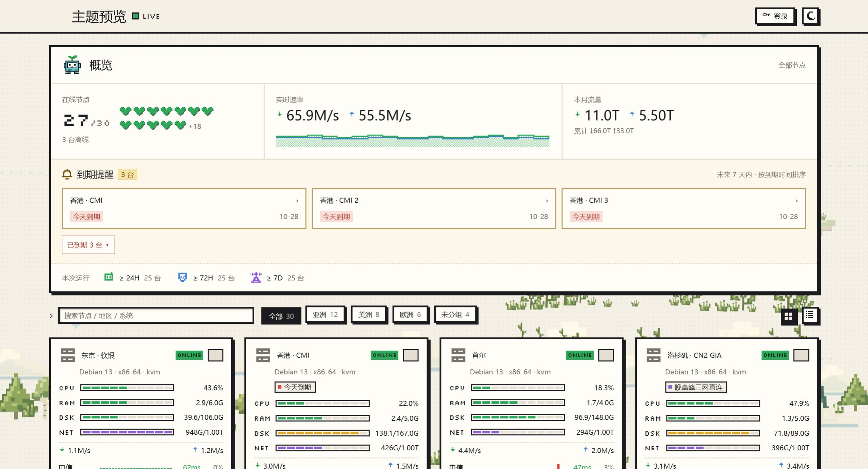Viewport: 868px width, 469px height.
Task: Click the 今天到期 tag under 香港 · CMI 2
Action: [x=336, y=217]
